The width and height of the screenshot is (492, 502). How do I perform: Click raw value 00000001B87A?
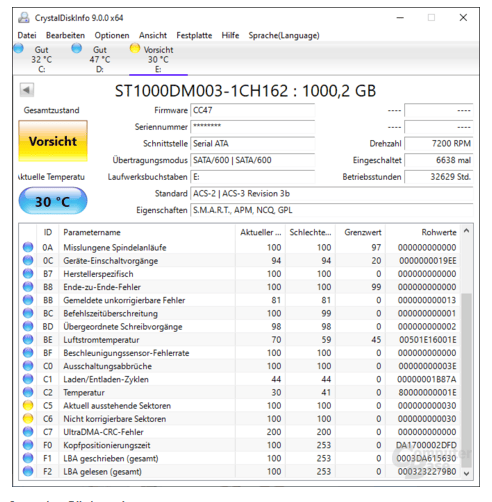pyautogui.click(x=427, y=379)
